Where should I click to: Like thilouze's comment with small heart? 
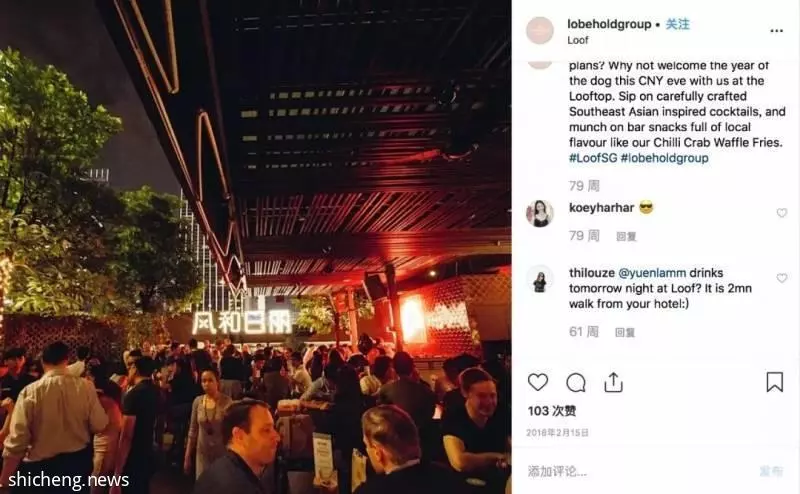tap(782, 278)
